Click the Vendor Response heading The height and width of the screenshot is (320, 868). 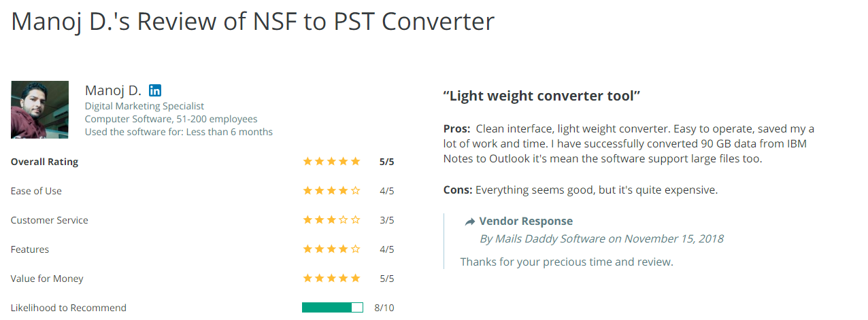(x=526, y=221)
